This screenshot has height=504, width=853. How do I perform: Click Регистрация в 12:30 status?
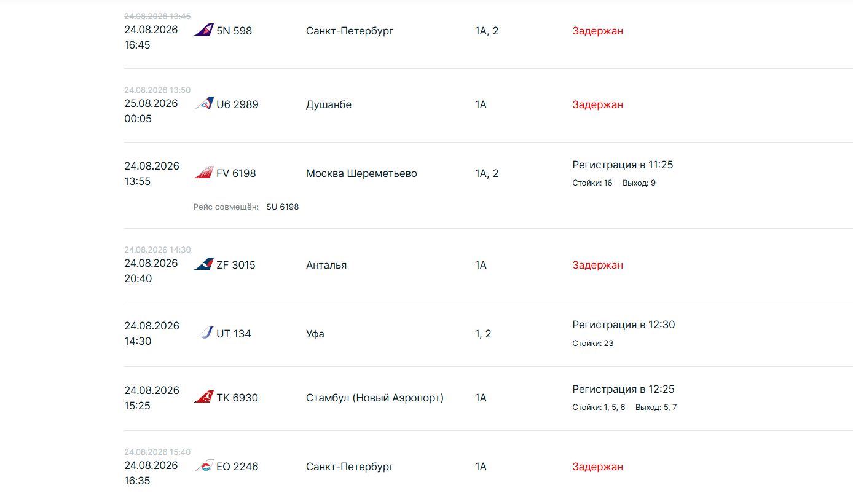(624, 325)
